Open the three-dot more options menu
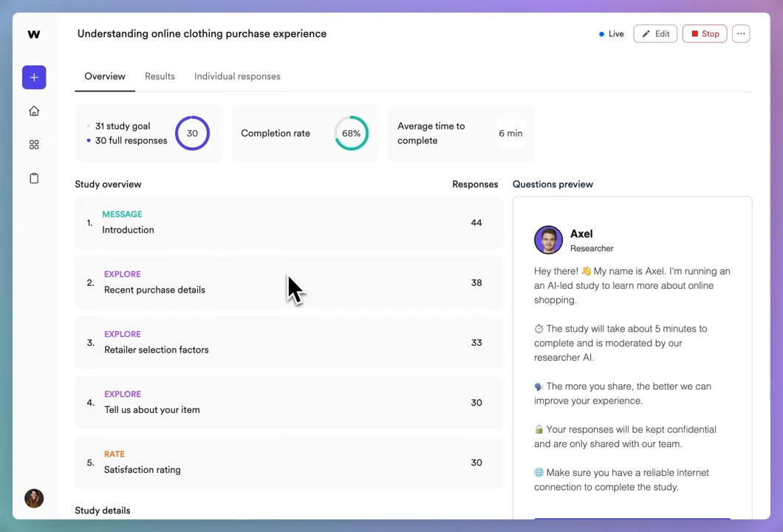Screen dimensions: 783x532 [741, 34]
